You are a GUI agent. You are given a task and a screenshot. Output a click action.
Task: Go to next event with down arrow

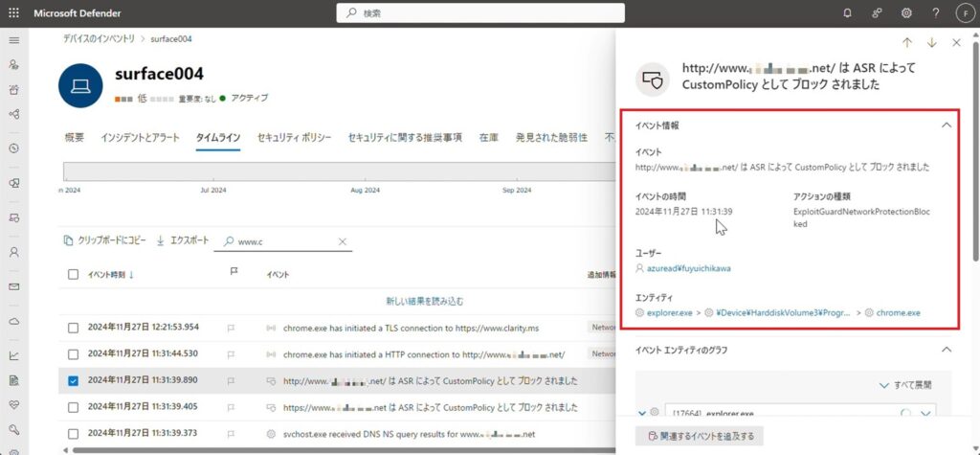pyautogui.click(x=932, y=42)
